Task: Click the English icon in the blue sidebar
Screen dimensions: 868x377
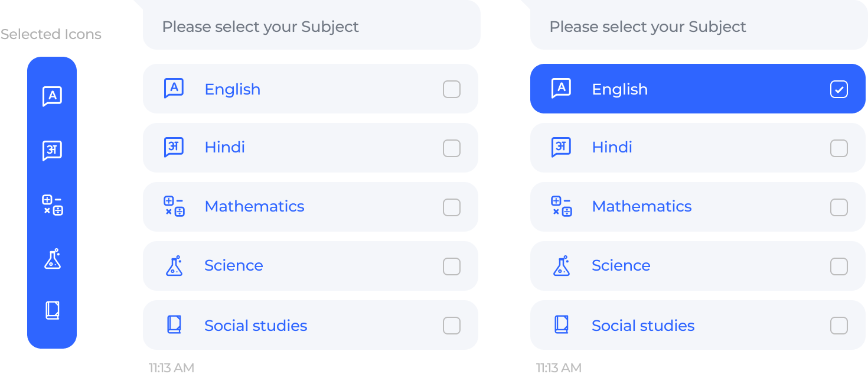Action: tap(52, 96)
